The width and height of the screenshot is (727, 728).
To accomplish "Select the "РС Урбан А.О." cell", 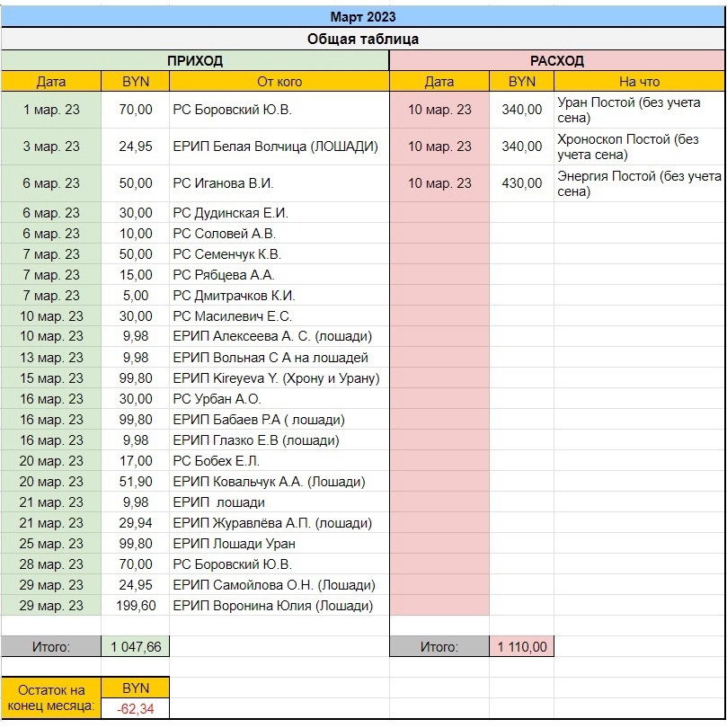I will tap(279, 399).
